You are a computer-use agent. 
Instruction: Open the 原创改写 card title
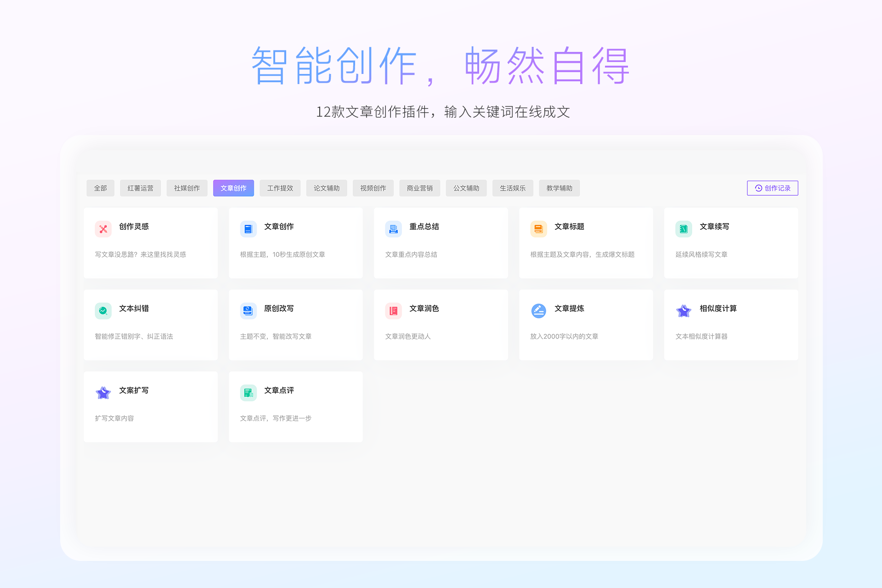click(279, 309)
